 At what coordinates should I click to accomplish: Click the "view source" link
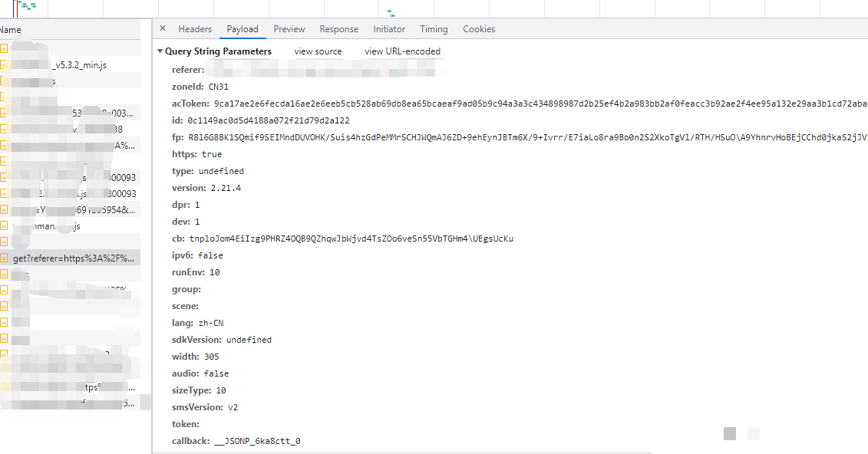(318, 51)
